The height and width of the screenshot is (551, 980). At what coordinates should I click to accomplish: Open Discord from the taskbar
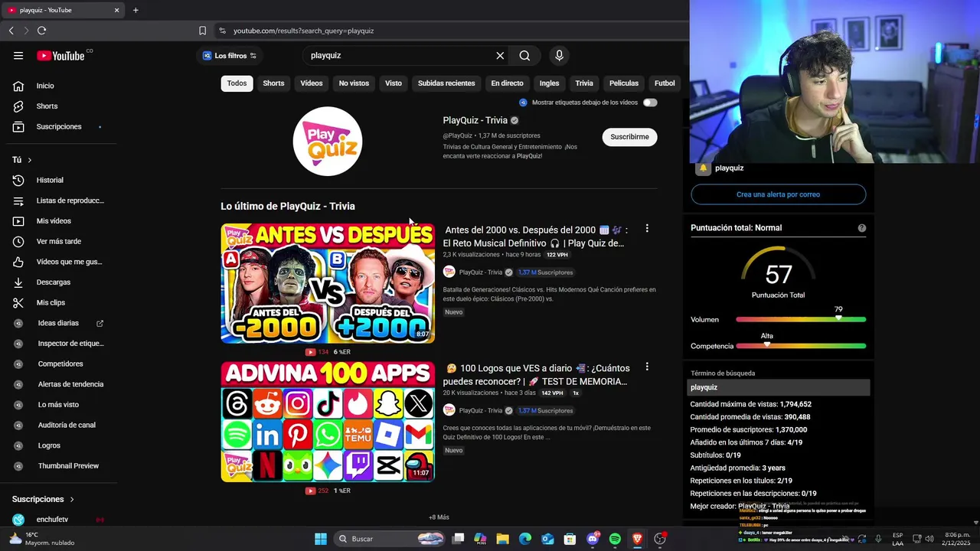point(593,539)
